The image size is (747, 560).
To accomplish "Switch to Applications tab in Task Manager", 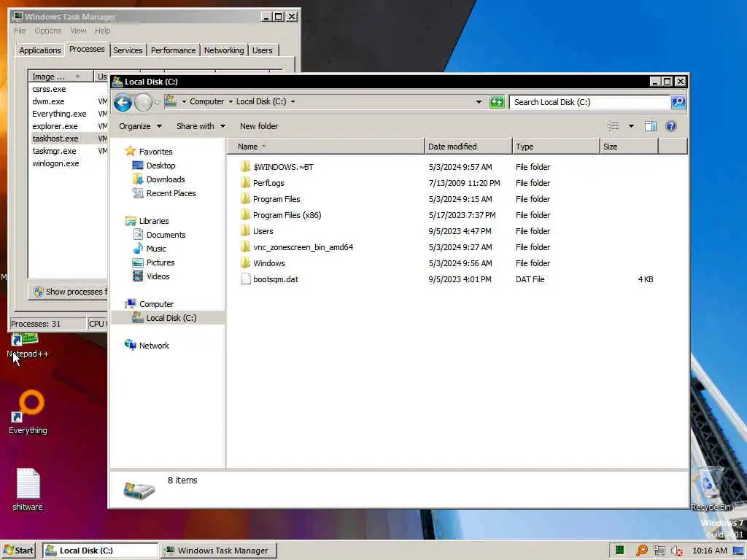I will click(40, 50).
